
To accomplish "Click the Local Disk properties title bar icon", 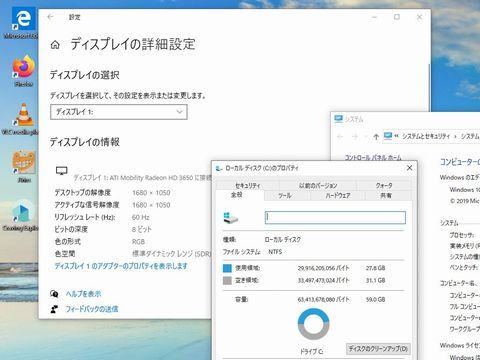I will click(x=219, y=168).
